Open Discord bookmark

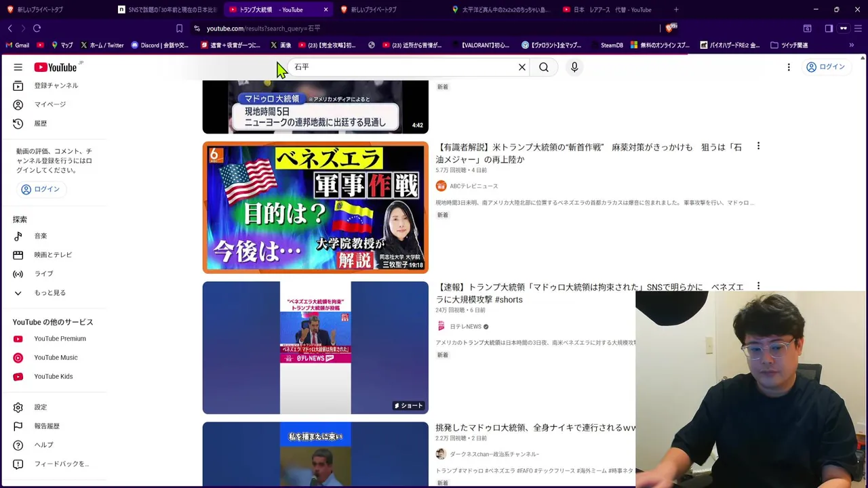[159, 45]
